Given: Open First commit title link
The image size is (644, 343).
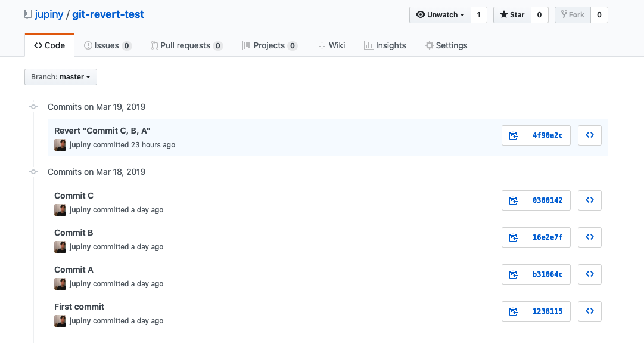Looking at the screenshot, I should pyautogui.click(x=79, y=307).
